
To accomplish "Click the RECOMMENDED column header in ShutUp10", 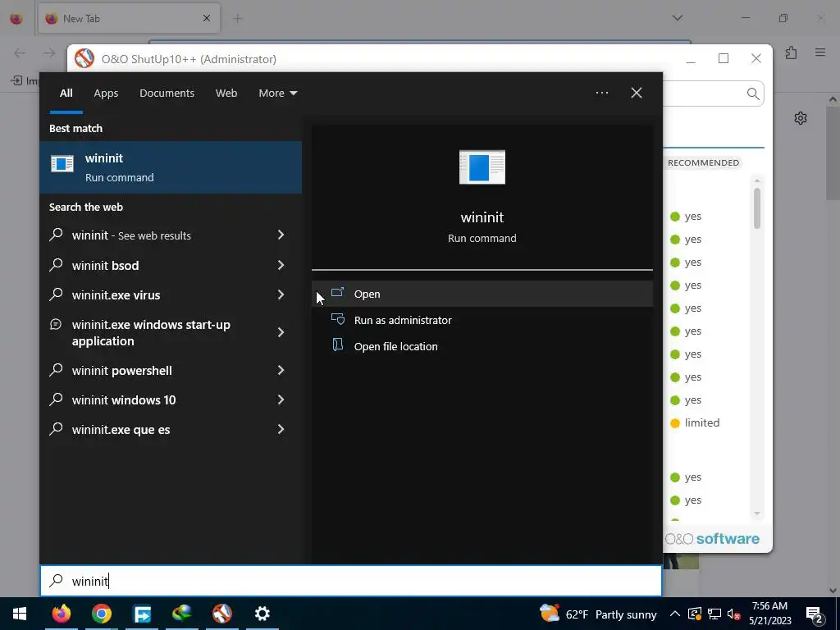I will click(703, 162).
